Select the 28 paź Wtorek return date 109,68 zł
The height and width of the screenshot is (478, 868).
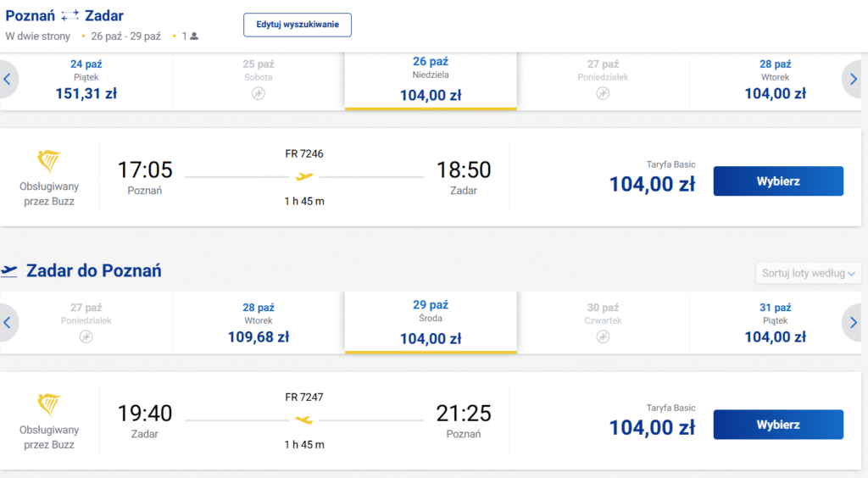click(x=259, y=325)
